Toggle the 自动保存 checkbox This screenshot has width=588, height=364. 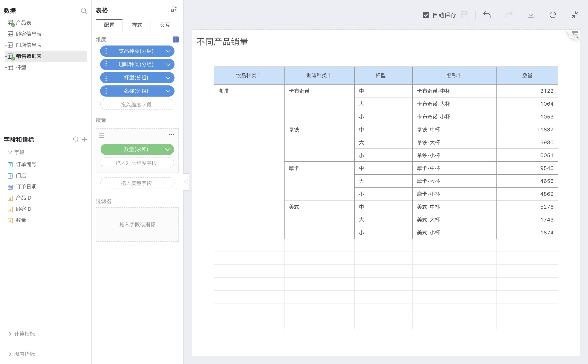coord(426,15)
